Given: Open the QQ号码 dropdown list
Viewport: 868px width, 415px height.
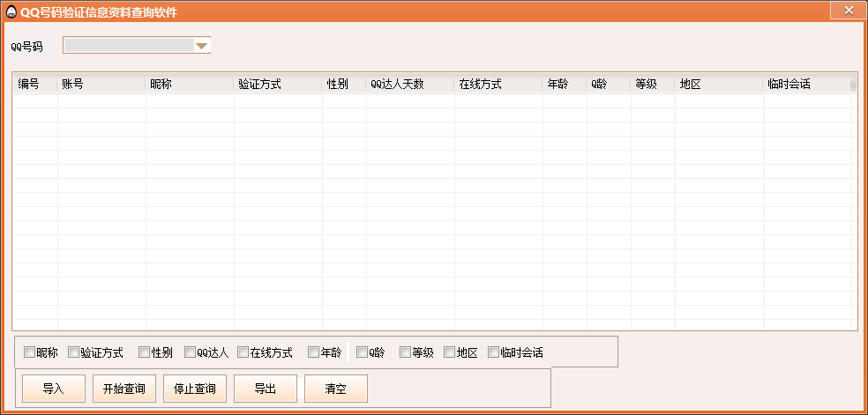Looking at the screenshot, I should pyautogui.click(x=201, y=46).
